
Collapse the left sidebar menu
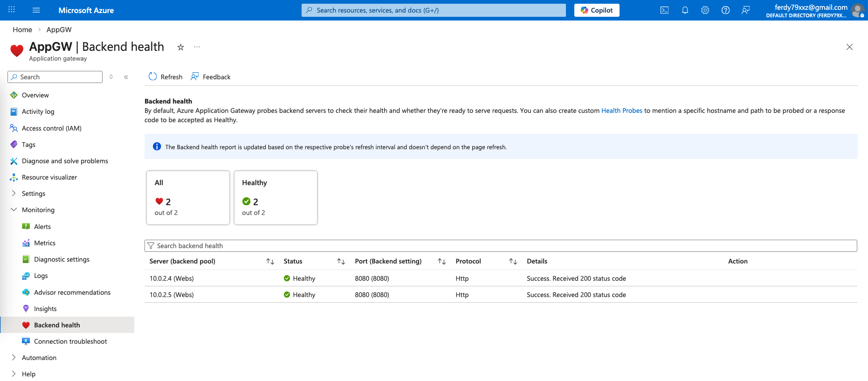coord(126,77)
